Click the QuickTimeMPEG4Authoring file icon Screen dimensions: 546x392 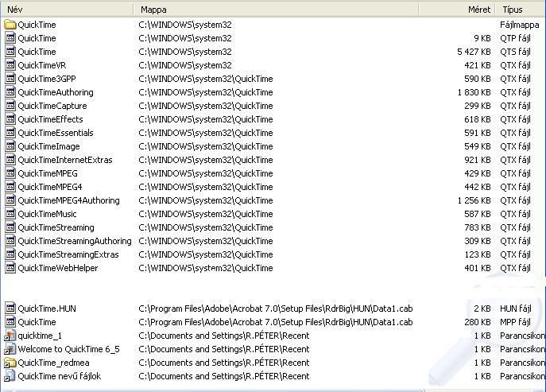click(x=10, y=200)
